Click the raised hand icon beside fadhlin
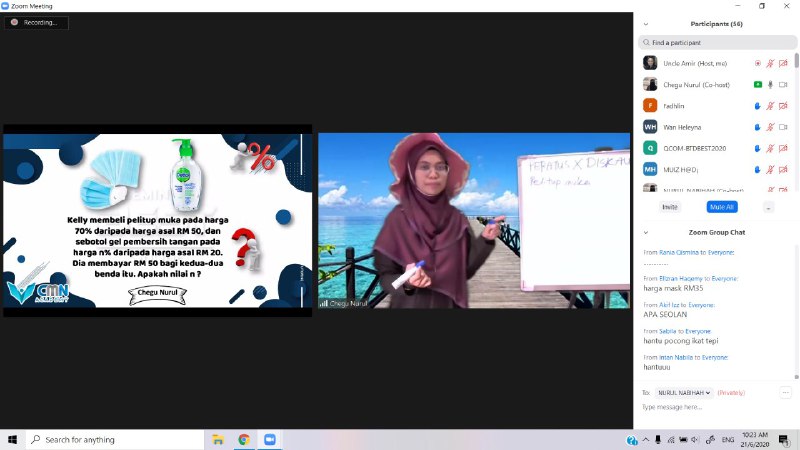 point(757,105)
